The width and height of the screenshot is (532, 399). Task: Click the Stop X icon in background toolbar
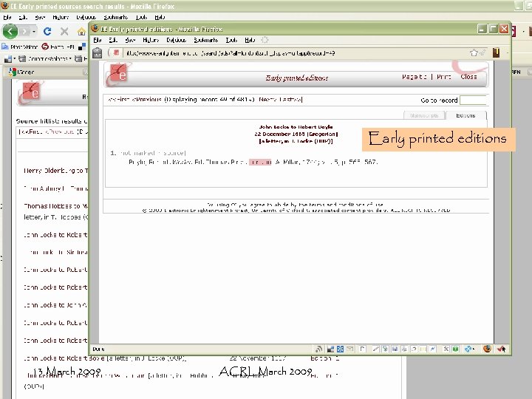pyautogui.click(x=64, y=32)
